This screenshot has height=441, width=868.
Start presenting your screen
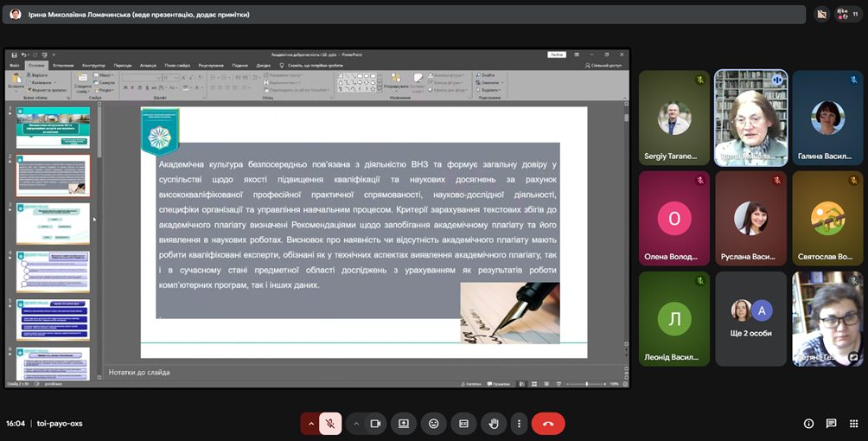click(403, 424)
